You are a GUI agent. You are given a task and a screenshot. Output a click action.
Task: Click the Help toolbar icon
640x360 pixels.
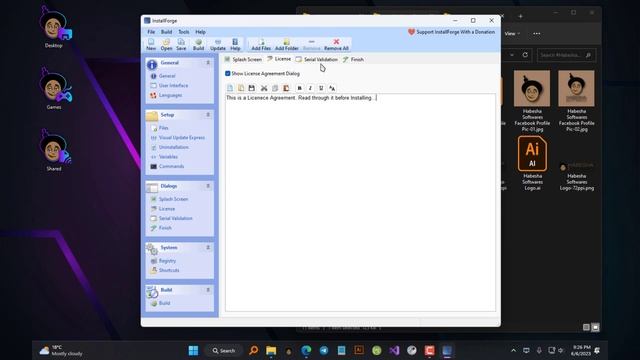click(x=235, y=44)
